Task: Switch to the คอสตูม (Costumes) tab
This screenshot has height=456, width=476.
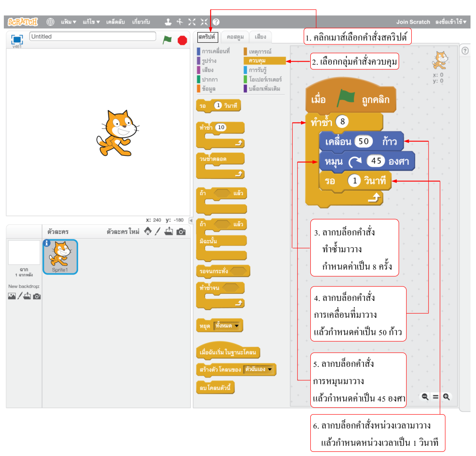Action: (235, 37)
